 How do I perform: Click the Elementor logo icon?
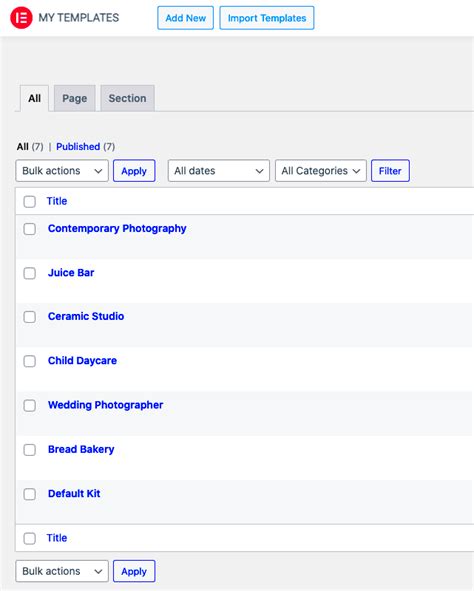21,18
